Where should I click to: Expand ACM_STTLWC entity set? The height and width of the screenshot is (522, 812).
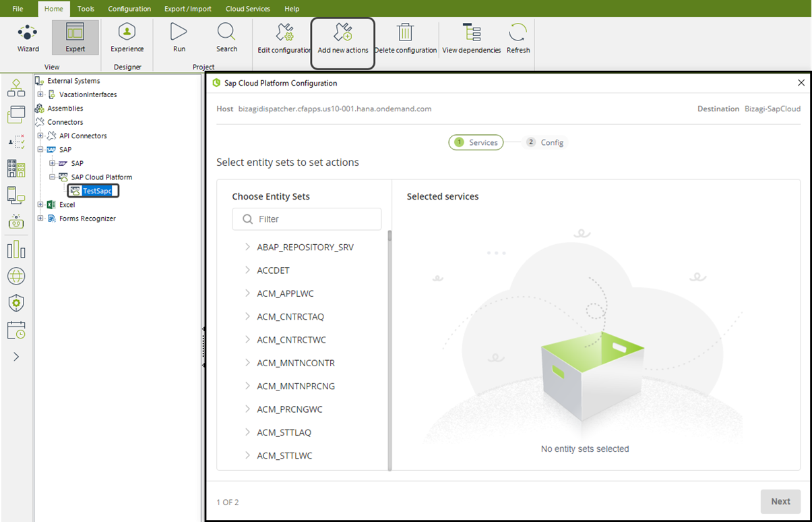248,455
